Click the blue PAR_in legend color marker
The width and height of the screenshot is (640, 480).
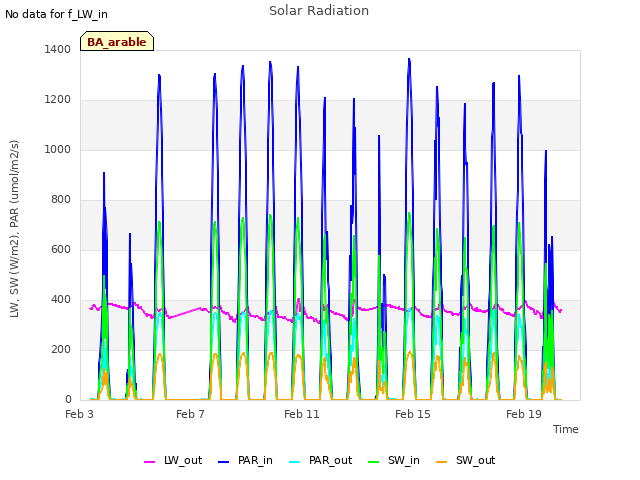[x=223, y=462]
